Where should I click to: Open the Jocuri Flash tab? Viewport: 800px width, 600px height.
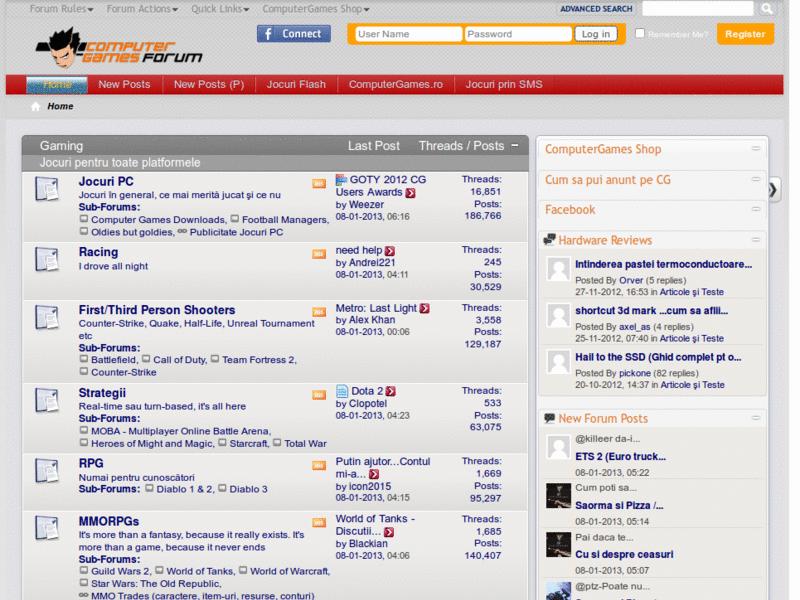(x=296, y=85)
